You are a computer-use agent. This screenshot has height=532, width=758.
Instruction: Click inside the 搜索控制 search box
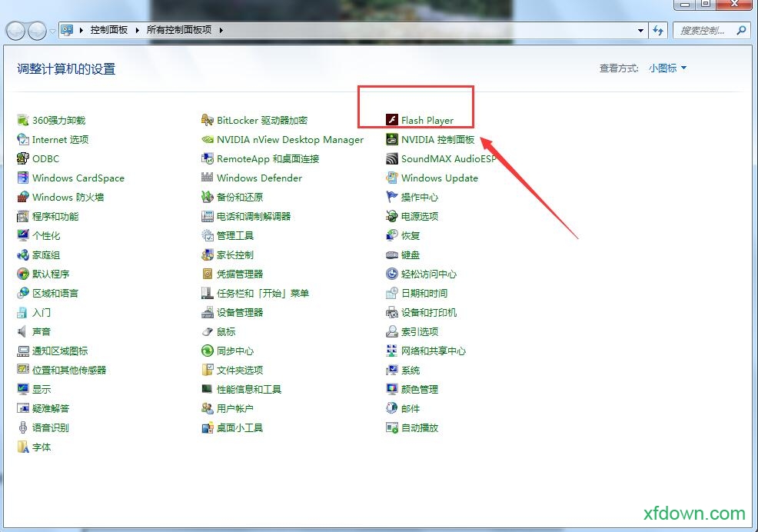tap(703, 30)
